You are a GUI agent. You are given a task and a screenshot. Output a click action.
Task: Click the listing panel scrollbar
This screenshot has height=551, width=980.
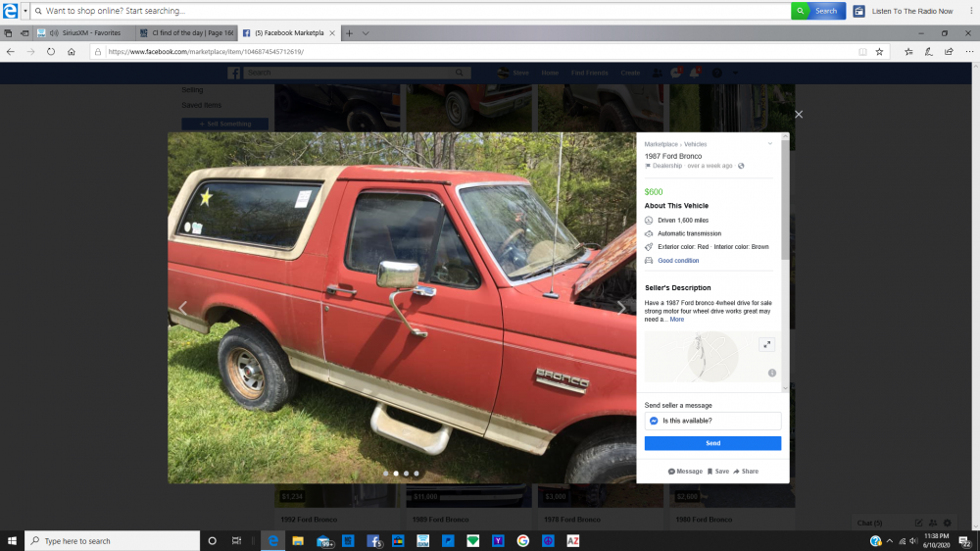784,265
